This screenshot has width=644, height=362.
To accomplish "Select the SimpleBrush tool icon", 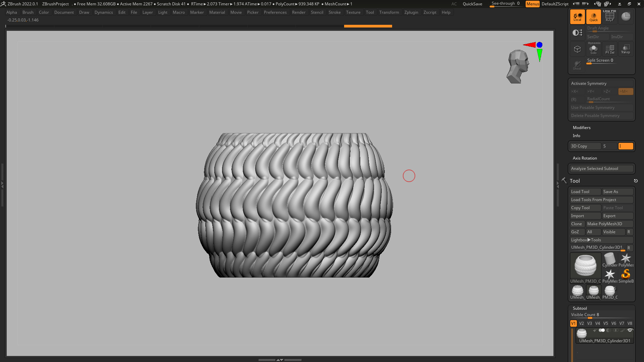I will click(x=626, y=276).
